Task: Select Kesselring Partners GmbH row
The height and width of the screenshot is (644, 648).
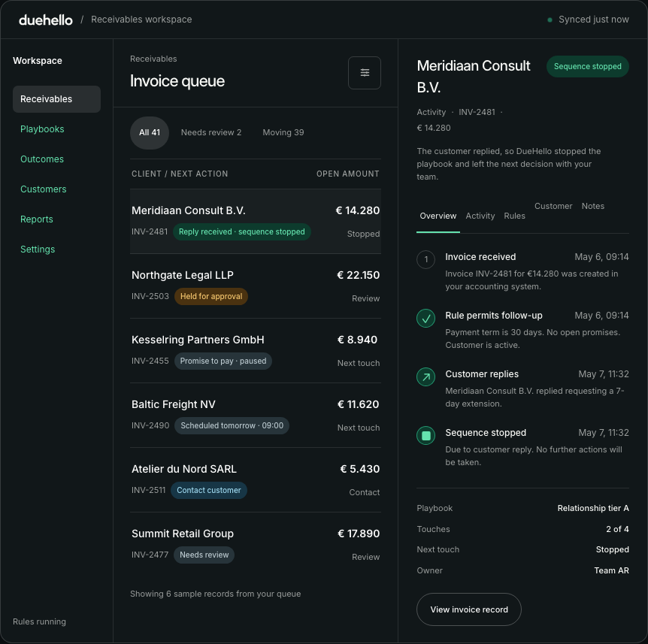Action: point(256,351)
